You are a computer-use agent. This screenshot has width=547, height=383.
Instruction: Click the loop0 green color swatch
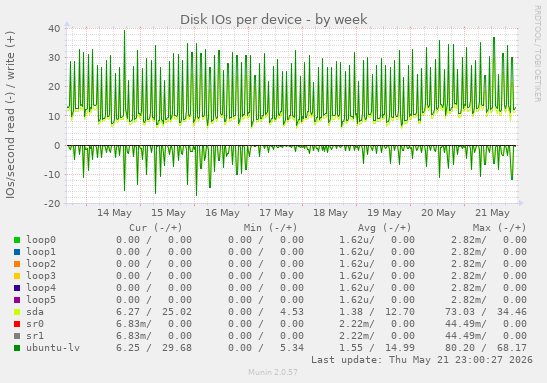pyautogui.click(x=17, y=240)
